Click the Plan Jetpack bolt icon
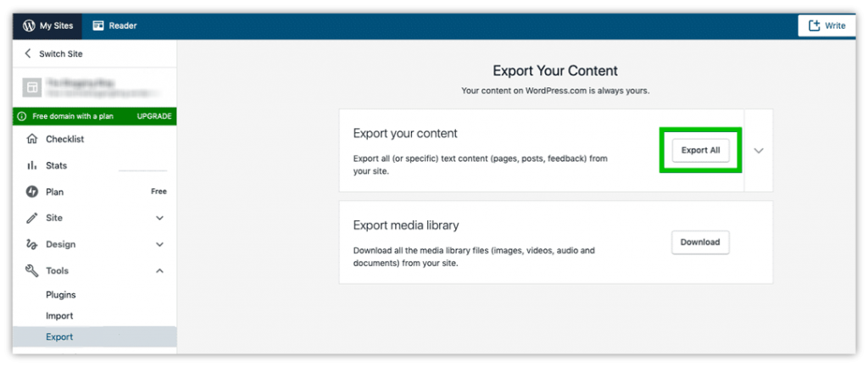 point(32,192)
